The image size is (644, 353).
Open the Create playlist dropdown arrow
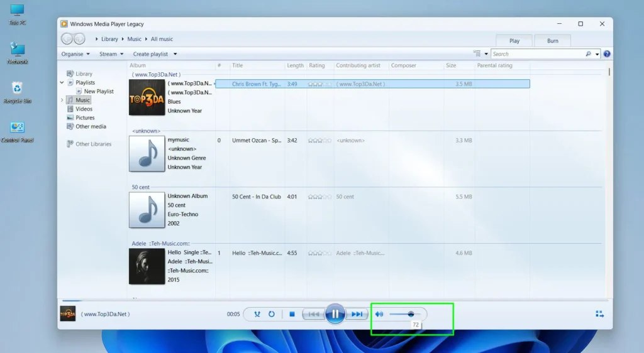pos(175,54)
